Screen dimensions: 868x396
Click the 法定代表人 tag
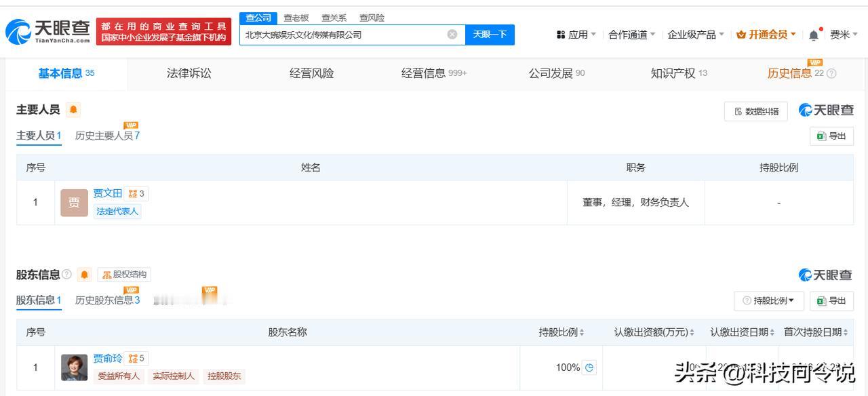117,212
